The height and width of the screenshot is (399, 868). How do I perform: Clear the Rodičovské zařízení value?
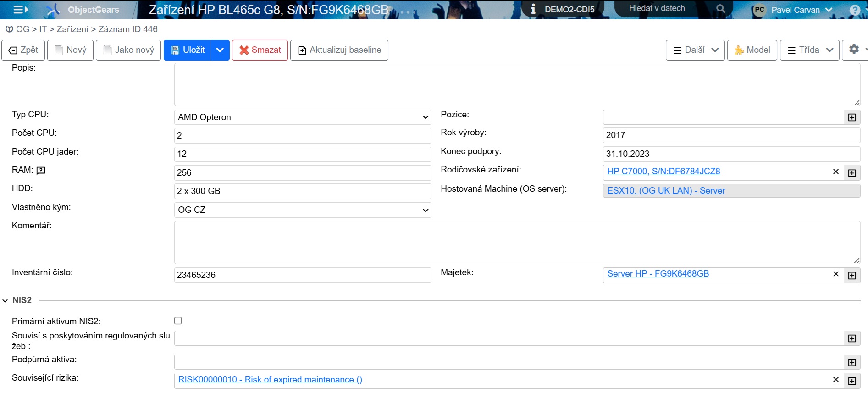836,172
